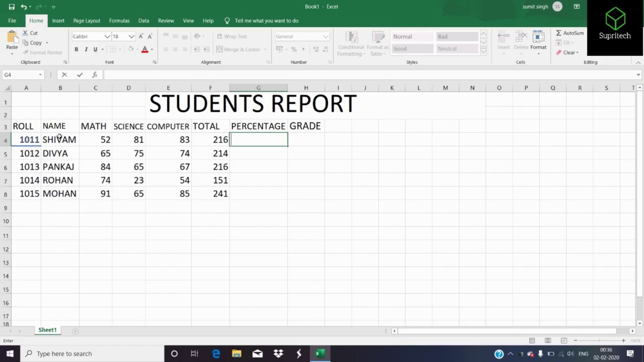Viewport: 644px width, 362px height.
Task: Click the Copy icon in Clipboard group
Action: pyautogui.click(x=25, y=43)
